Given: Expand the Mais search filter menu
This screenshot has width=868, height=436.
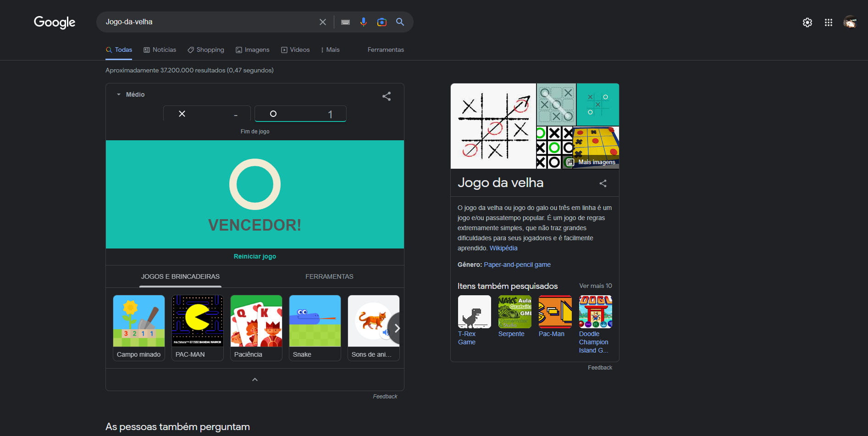Looking at the screenshot, I should [x=330, y=50].
